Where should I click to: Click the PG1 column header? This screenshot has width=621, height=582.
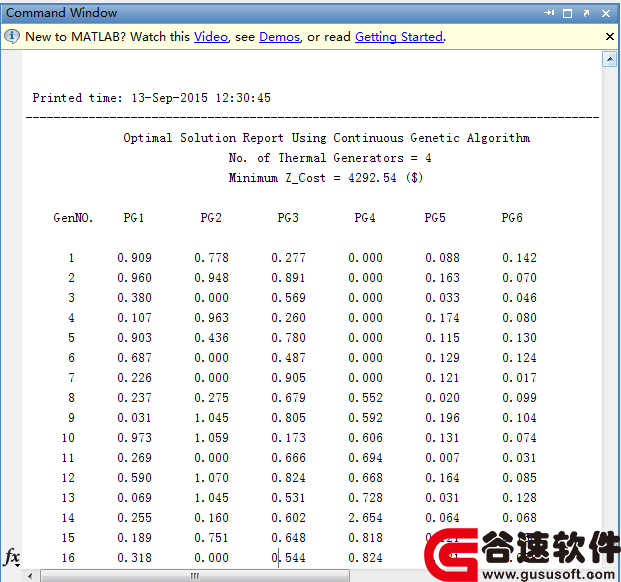(x=133, y=218)
